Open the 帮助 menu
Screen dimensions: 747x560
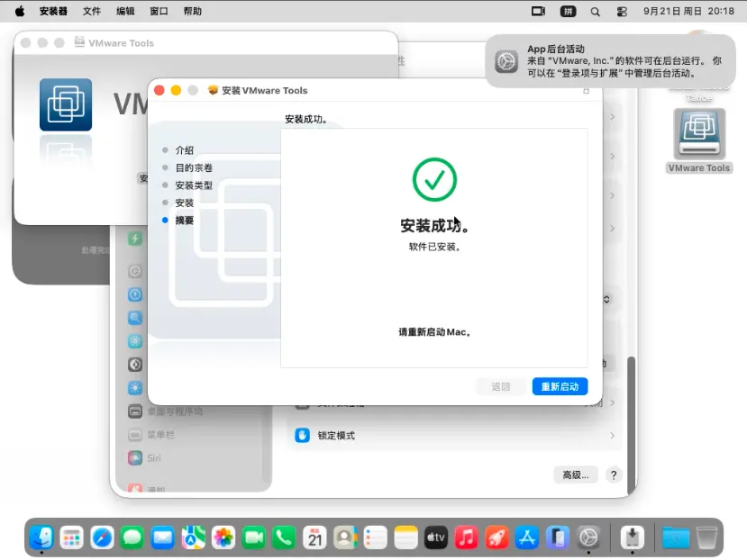(193, 11)
